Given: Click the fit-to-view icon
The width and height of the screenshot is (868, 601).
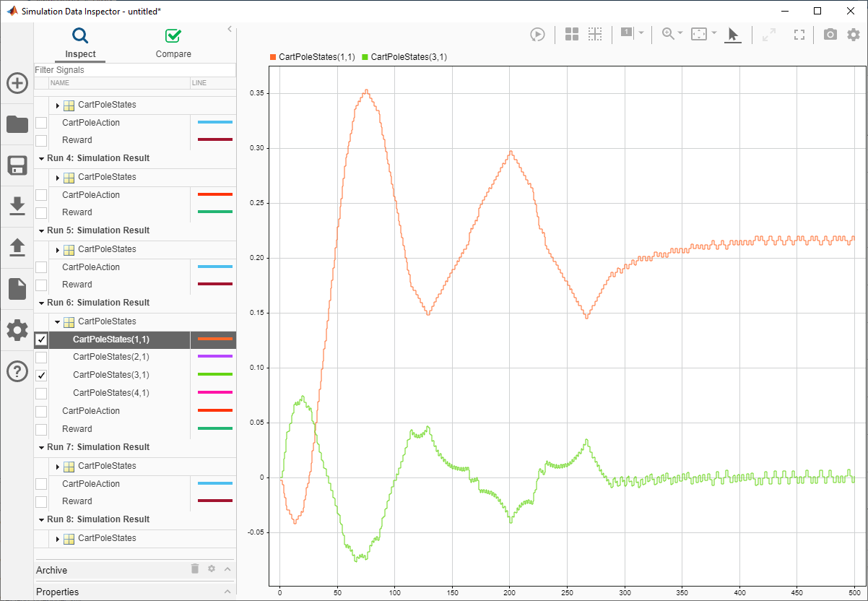Looking at the screenshot, I should click(x=798, y=33).
